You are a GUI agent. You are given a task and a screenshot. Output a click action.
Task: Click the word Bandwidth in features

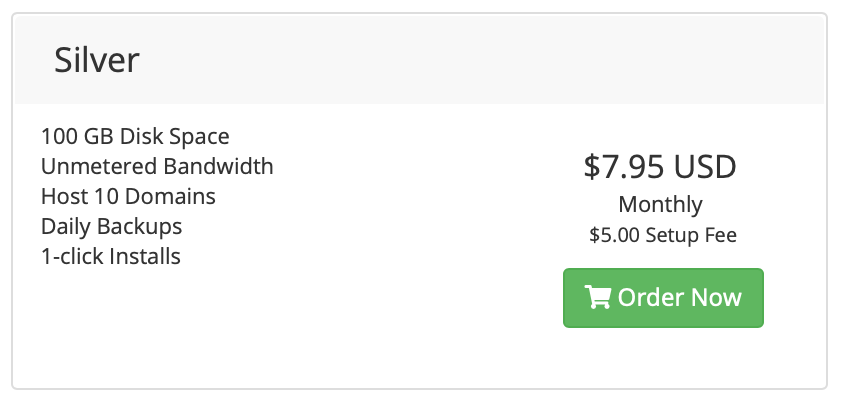coord(219,166)
